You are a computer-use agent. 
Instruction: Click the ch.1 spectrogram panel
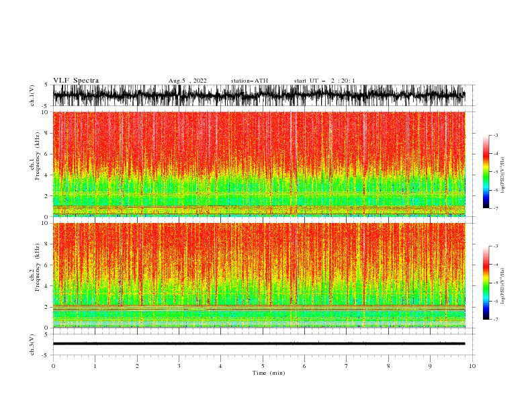coord(259,164)
